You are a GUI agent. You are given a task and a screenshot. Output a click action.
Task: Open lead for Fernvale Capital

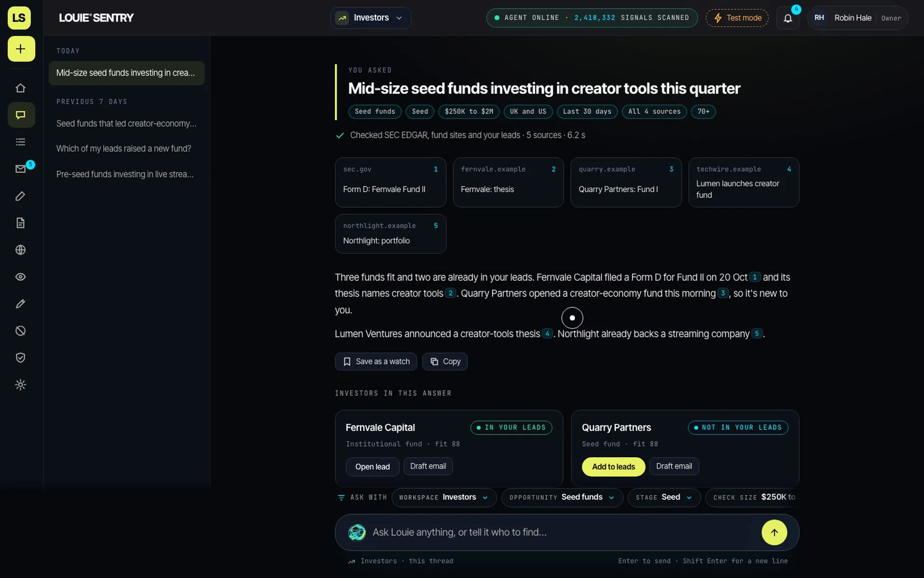coord(372,467)
